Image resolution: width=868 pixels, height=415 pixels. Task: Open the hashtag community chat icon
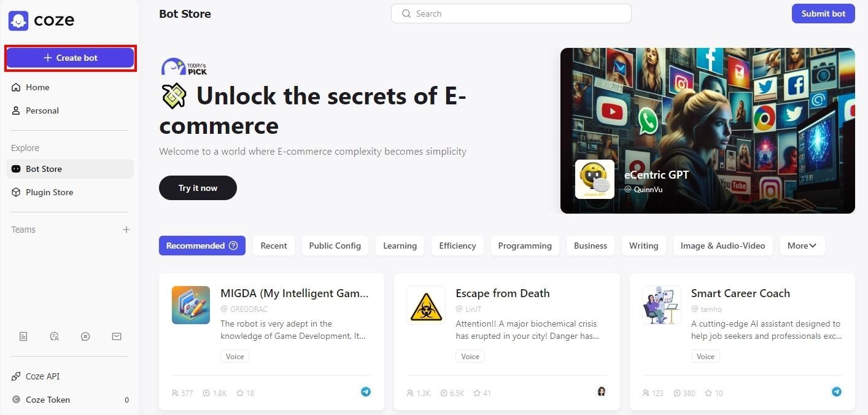click(x=85, y=336)
